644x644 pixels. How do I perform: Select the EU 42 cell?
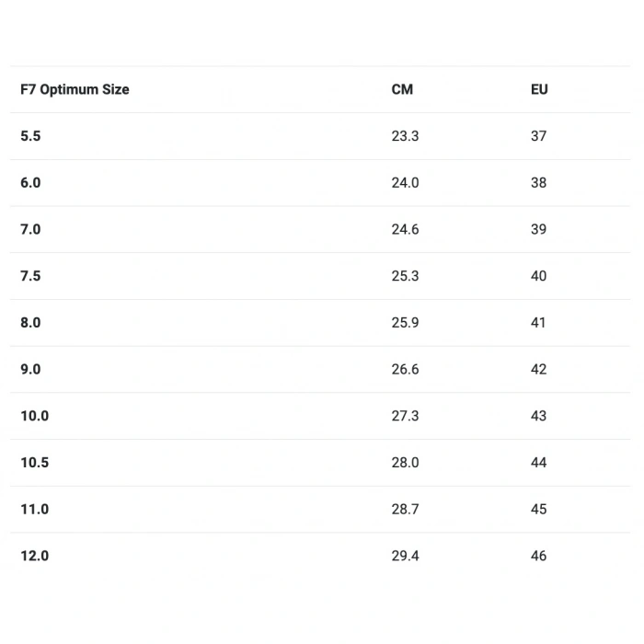(x=538, y=369)
